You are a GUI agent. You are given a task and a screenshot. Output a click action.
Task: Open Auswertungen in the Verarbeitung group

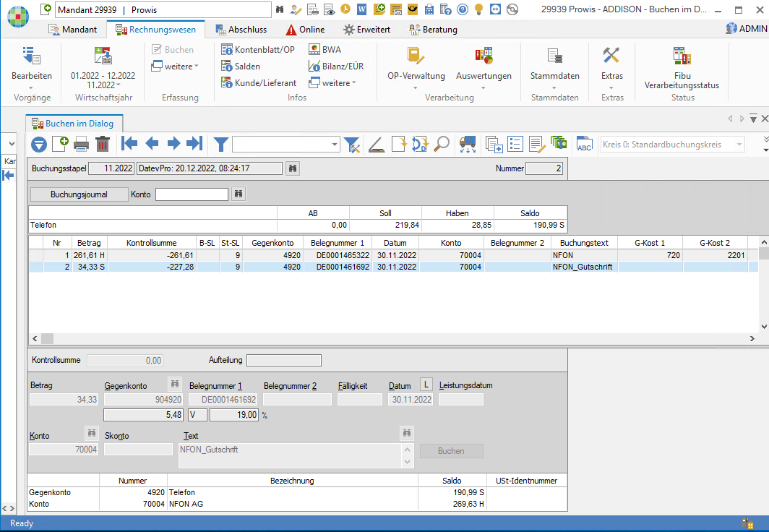(x=484, y=69)
